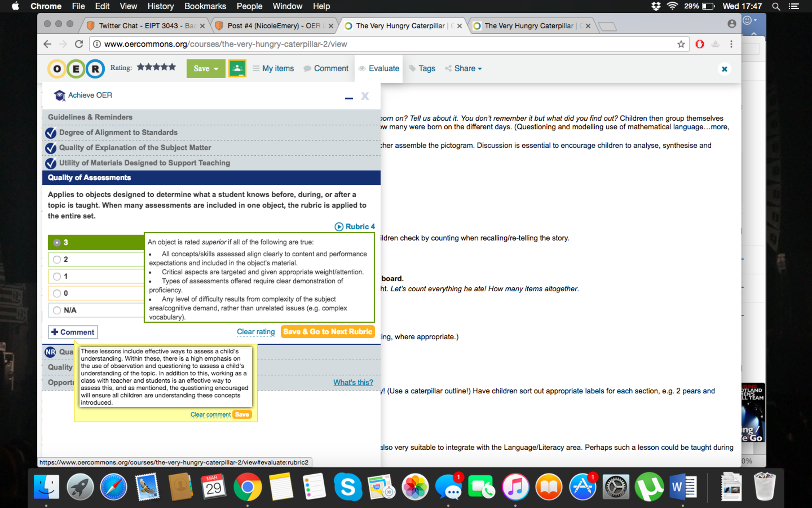Open the Chrome three-dot menu
812x508 pixels.
point(731,44)
